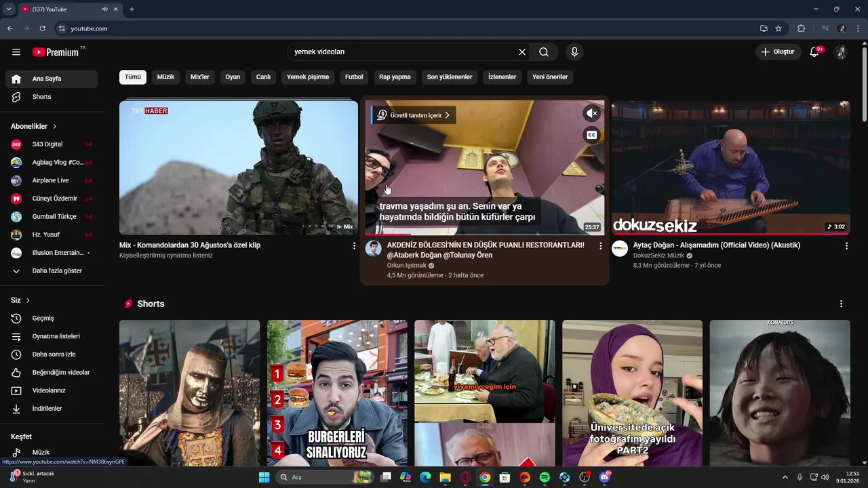Select the Yemek pişirme filter chip
Screen dimensions: 868x488
[x=308, y=77]
